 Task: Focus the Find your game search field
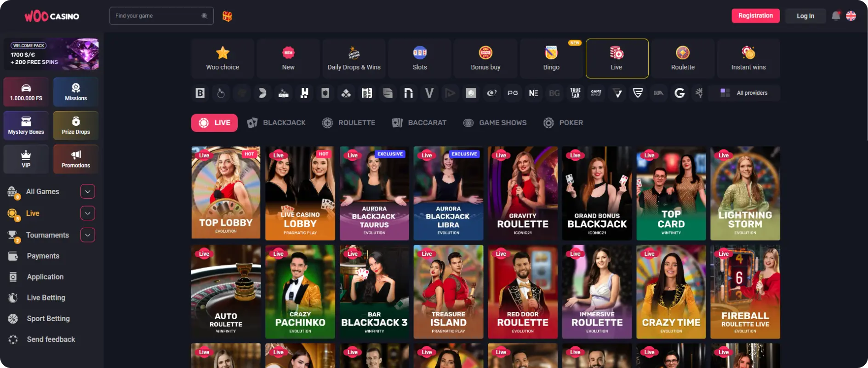(x=161, y=16)
